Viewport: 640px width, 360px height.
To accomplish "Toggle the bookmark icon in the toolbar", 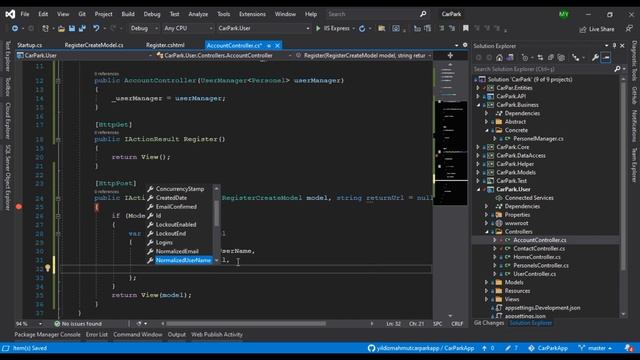I will [466, 29].
